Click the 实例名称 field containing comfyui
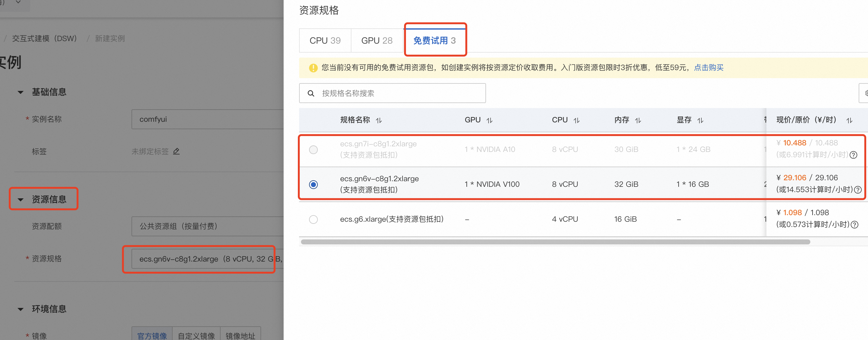Screen dimensions: 868x340 coord(207,119)
